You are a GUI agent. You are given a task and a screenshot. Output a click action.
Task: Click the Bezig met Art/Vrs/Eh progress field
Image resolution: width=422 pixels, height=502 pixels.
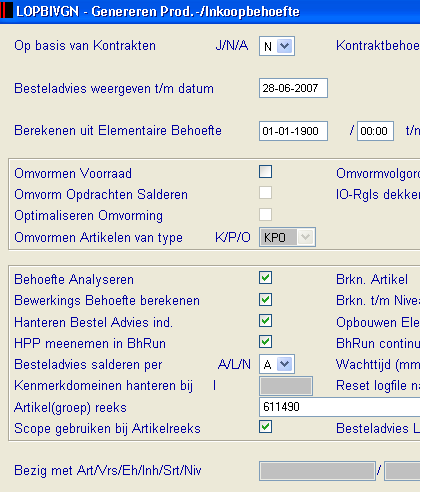pos(317,471)
